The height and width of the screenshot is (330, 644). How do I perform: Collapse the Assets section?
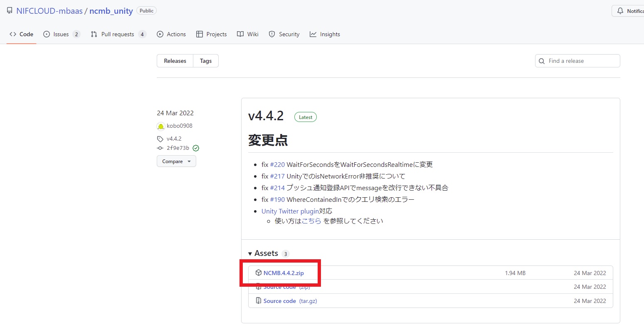point(250,253)
